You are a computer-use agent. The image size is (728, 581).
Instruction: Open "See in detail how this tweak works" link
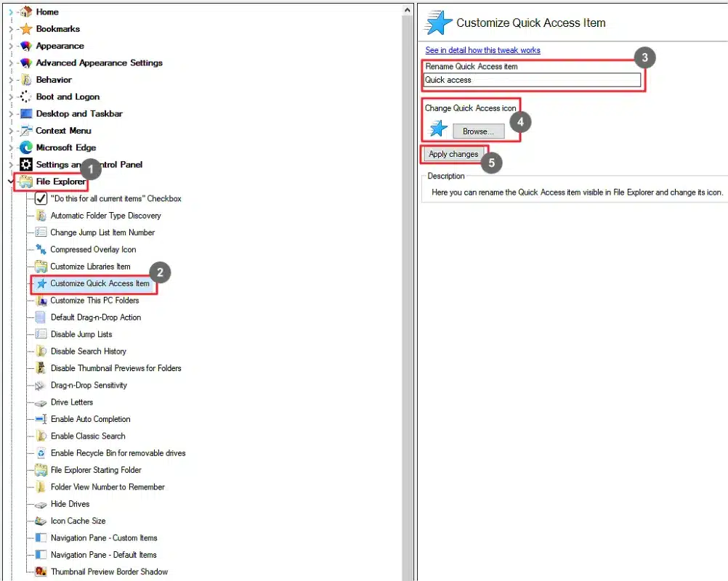[x=483, y=50]
